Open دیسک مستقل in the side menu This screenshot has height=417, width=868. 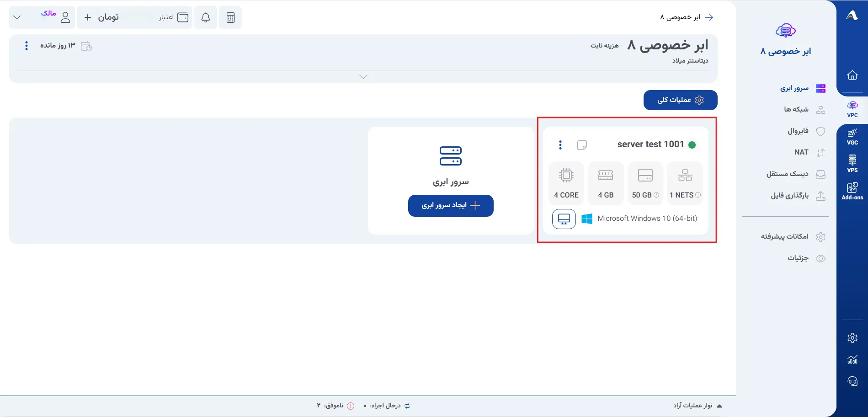pyautogui.click(x=796, y=174)
